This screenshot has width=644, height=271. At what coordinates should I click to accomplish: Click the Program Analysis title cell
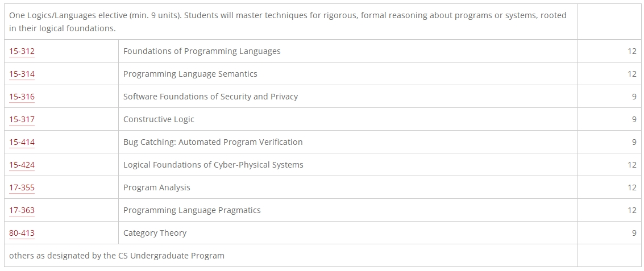click(348, 187)
